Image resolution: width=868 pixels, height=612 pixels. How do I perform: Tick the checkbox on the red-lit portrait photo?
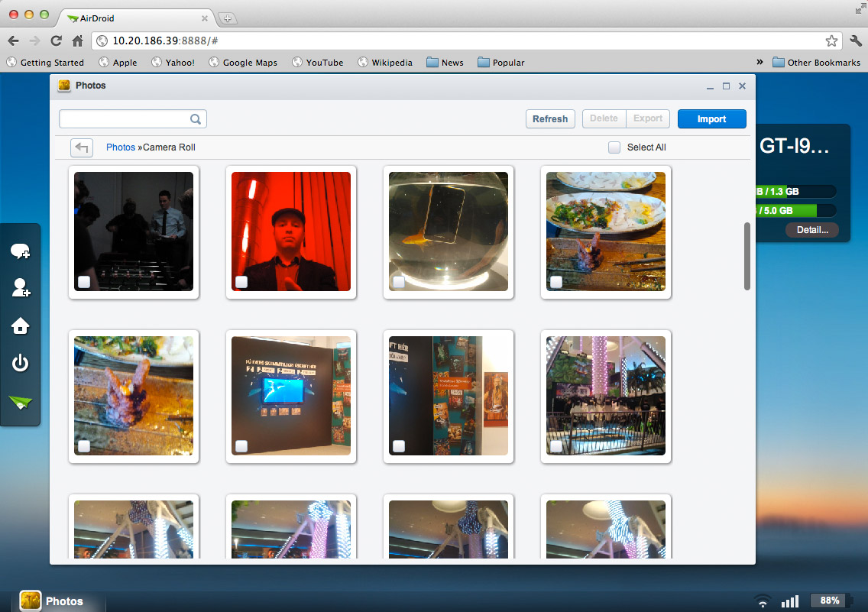(241, 283)
